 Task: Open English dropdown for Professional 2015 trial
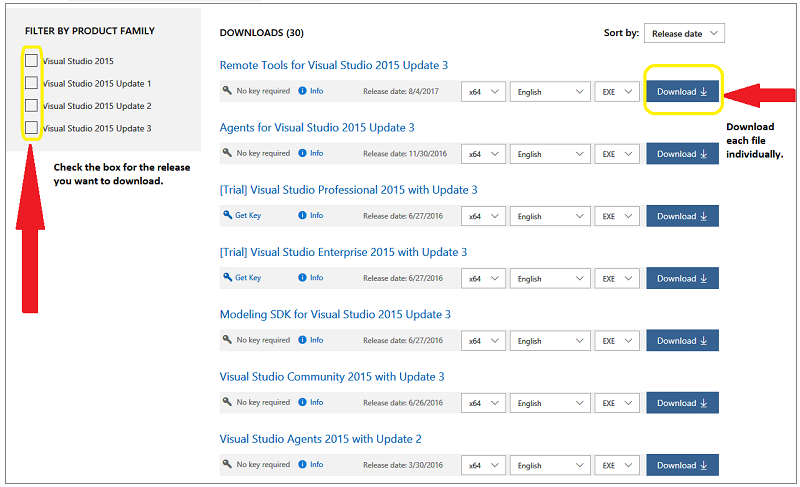point(550,216)
